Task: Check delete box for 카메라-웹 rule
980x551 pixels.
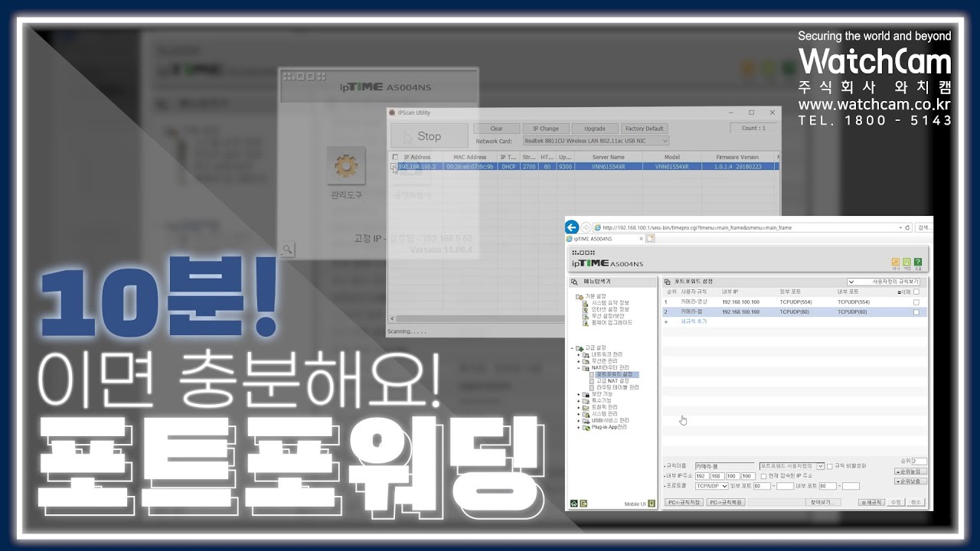Action: point(916,312)
